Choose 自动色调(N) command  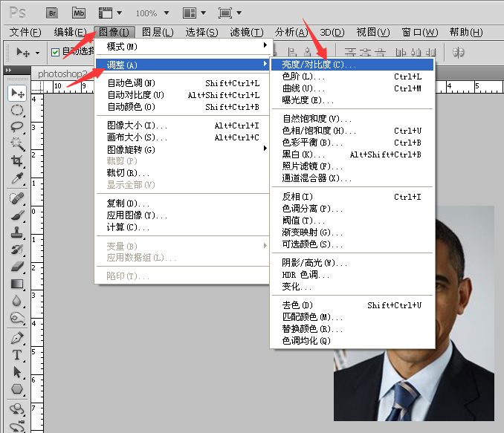183,83
